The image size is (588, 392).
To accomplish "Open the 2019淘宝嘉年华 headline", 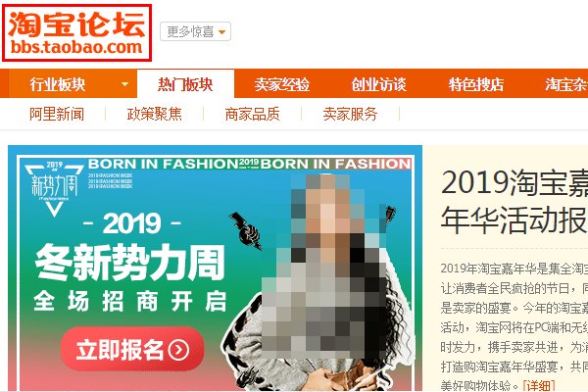I will (514, 201).
